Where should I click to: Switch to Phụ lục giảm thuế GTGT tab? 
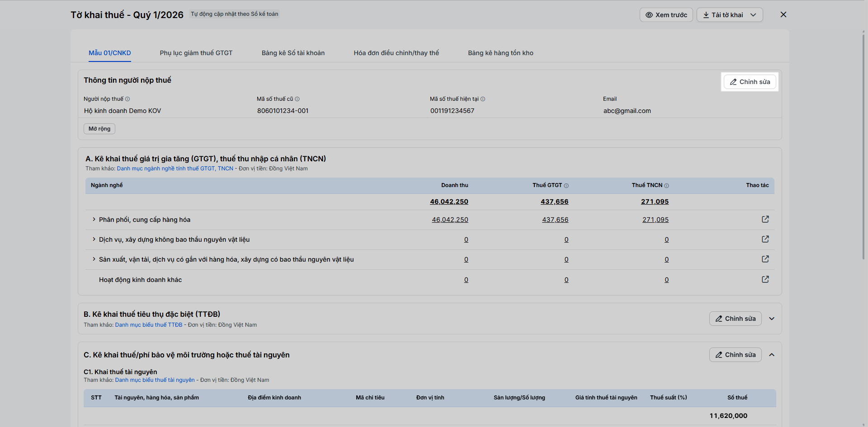[196, 53]
